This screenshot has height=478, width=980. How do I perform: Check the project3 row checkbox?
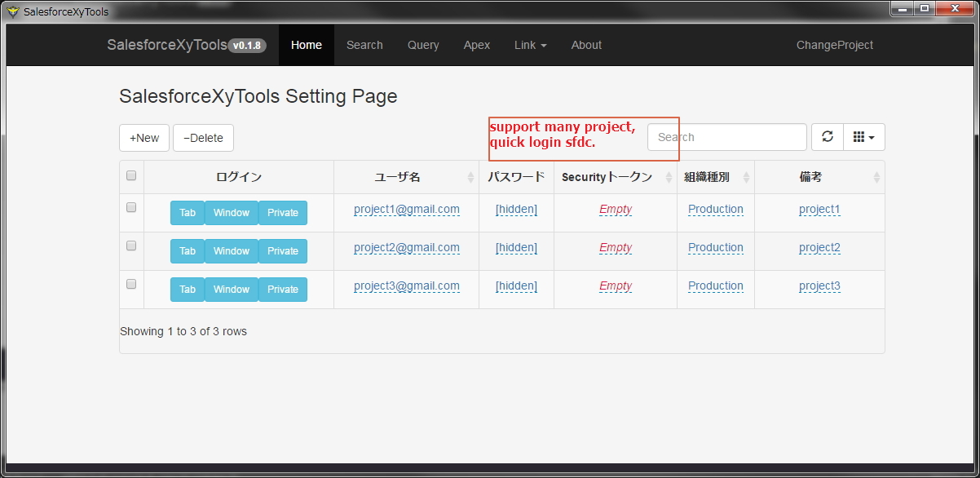pyautogui.click(x=131, y=284)
